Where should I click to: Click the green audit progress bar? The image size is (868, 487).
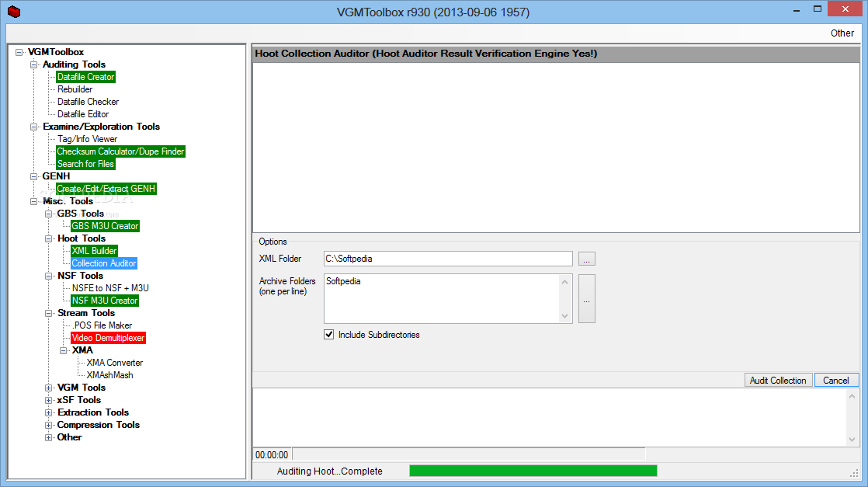click(533, 471)
